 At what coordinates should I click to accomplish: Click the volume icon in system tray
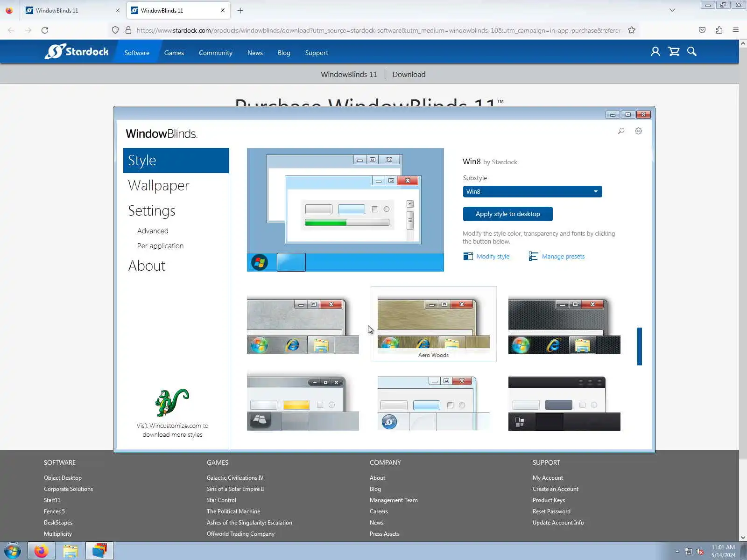pyautogui.click(x=700, y=552)
